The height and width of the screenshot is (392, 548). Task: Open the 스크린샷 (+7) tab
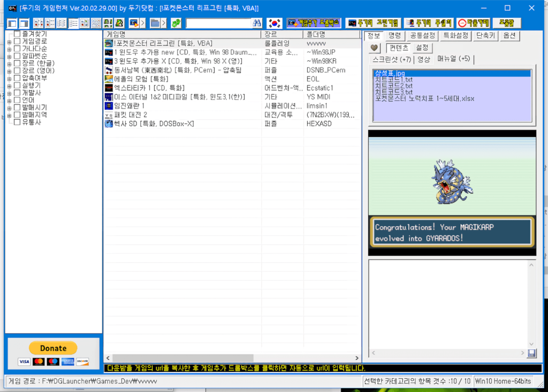(x=391, y=59)
